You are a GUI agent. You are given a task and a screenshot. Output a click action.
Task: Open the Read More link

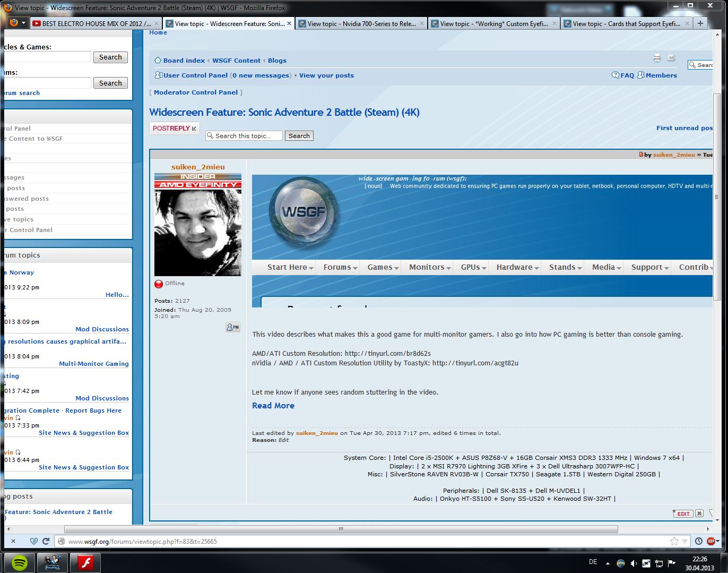coord(273,406)
